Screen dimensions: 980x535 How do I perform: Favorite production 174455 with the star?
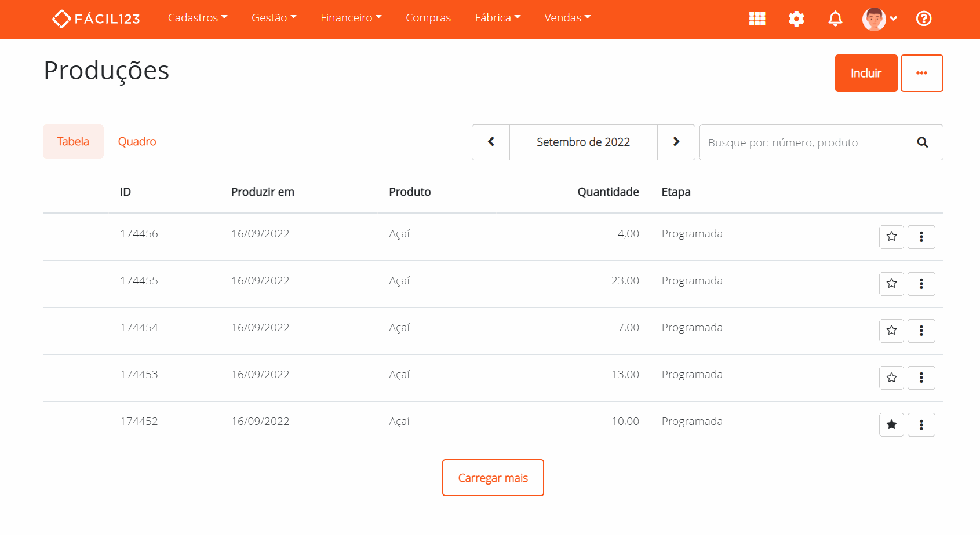[x=891, y=284]
